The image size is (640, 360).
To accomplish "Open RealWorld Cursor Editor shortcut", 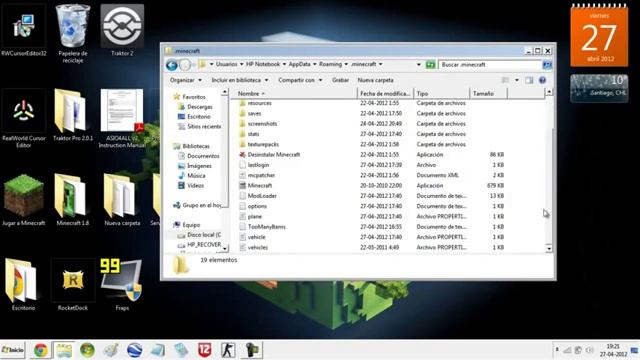I will click(x=23, y=119).
